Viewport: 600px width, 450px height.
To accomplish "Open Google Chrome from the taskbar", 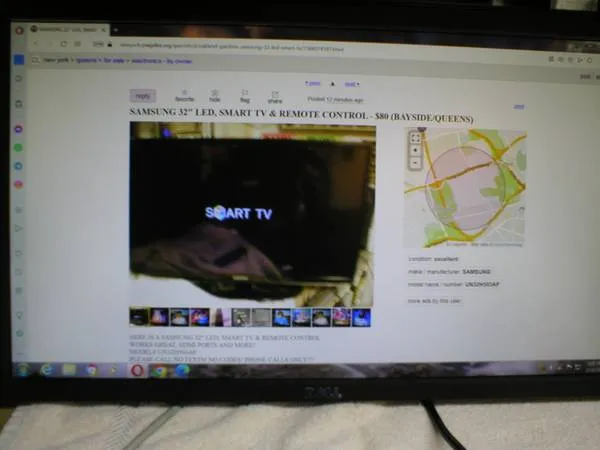I will [x=160, y=371].
